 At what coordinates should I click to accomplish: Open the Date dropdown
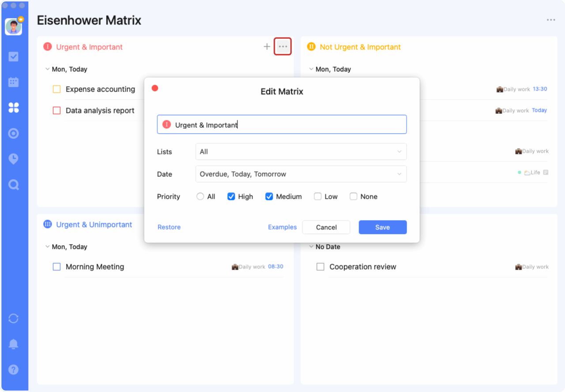coord(301,174)
